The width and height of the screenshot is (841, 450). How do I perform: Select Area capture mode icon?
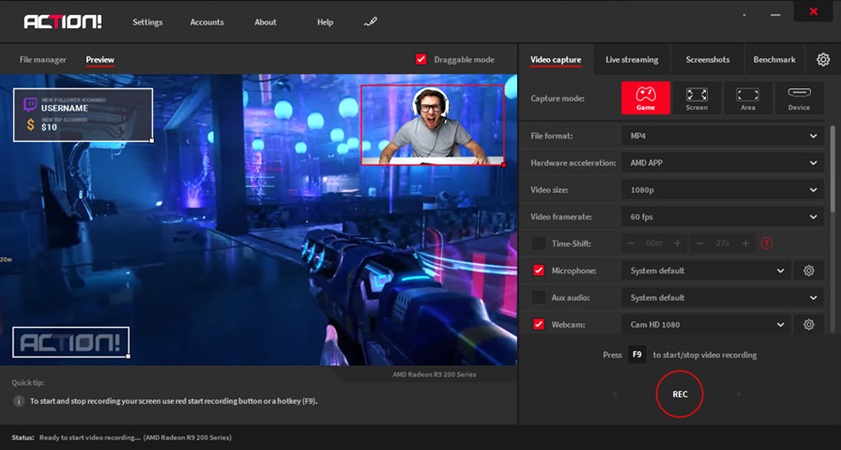pos(747,98)
